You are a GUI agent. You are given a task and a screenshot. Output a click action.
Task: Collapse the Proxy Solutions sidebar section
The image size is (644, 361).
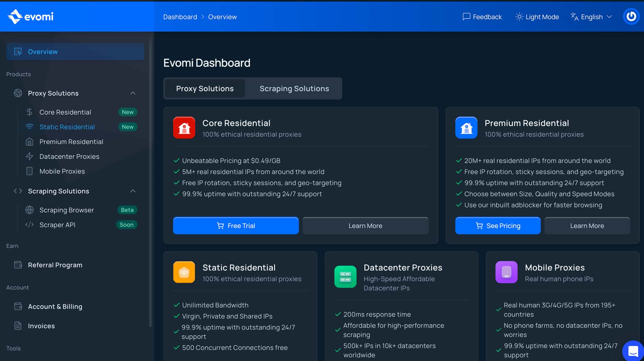(x=133, y=93)
